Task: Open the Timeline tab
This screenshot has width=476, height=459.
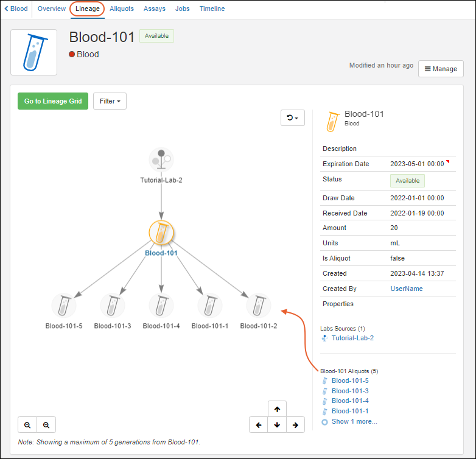Action: (x=212, y=9)
